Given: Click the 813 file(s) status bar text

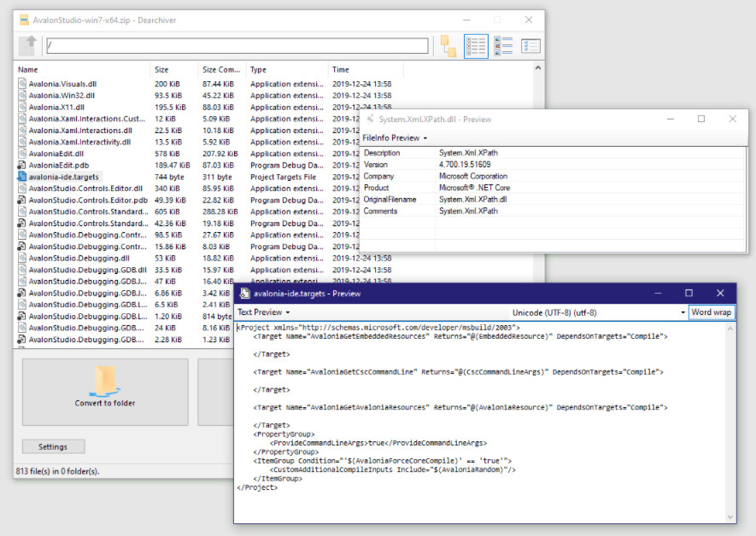Looking at the screenshot, I should tap(57, 471).
